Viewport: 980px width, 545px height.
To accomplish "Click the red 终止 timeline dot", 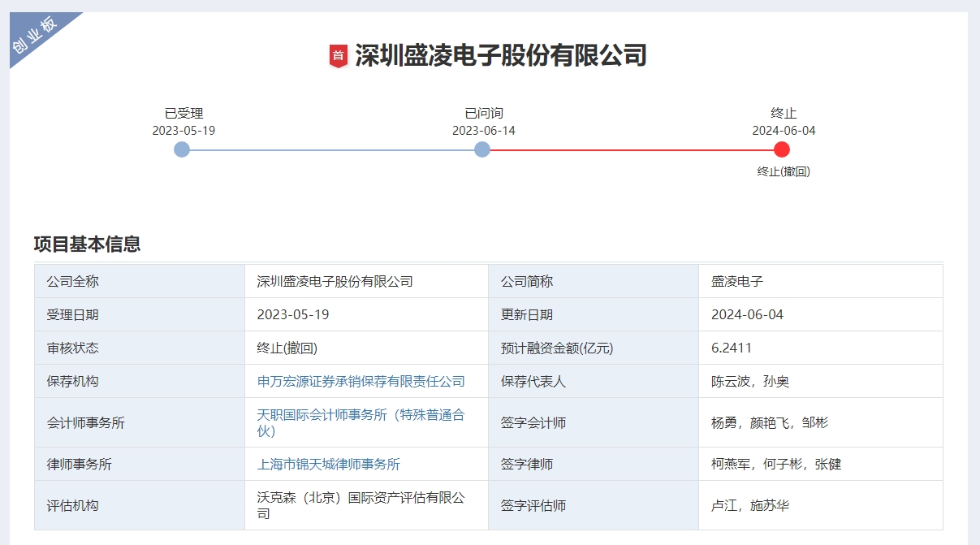I will tap(782, 149).
